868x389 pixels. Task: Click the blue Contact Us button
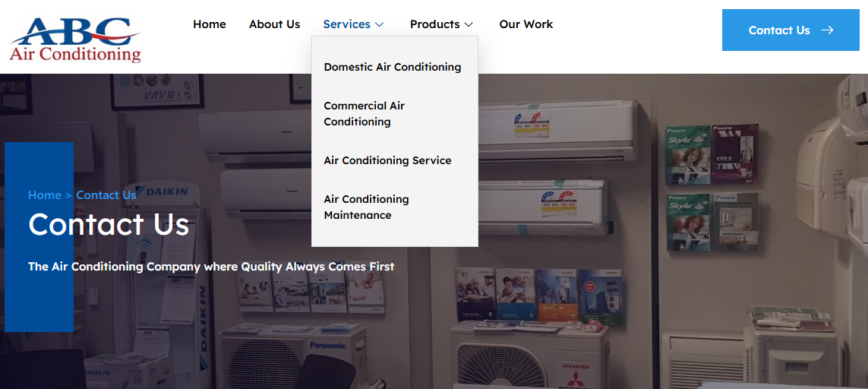(x=791, y=30)
